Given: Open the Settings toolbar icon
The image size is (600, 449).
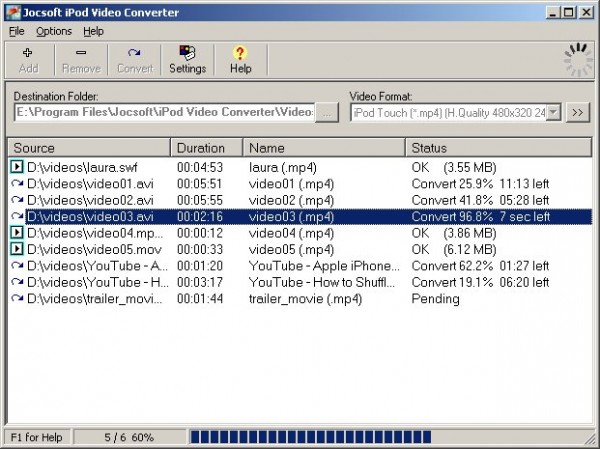Looking at the screenshot, I should (187, 53).
